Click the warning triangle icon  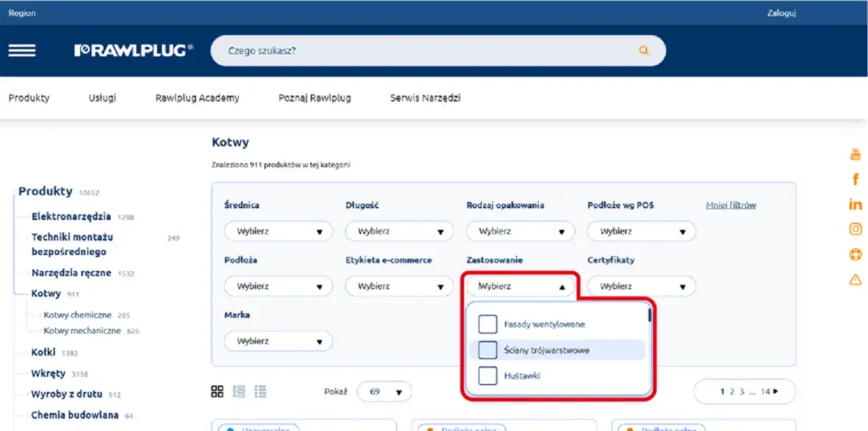pos(855,280)
